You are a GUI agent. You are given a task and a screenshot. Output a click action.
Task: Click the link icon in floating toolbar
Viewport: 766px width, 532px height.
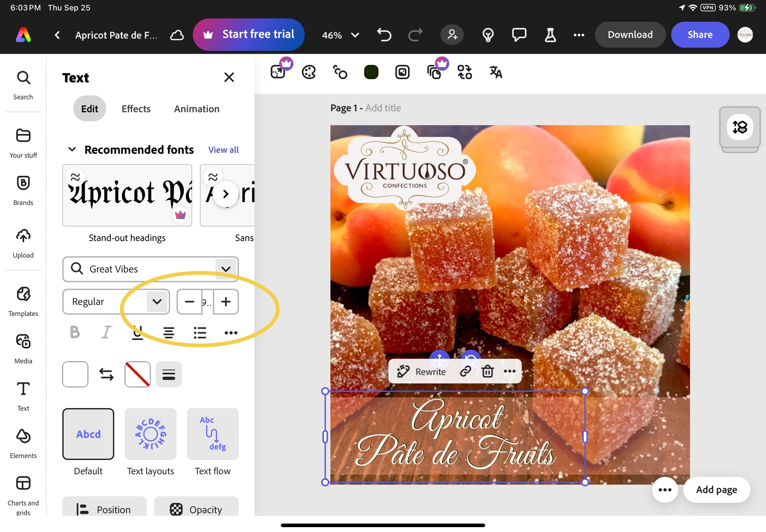point(465,371)
